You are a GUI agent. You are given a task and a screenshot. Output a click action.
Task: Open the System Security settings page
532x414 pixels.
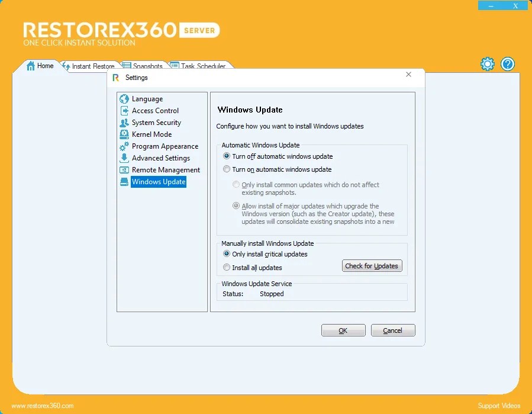click(x=156, y=123)
